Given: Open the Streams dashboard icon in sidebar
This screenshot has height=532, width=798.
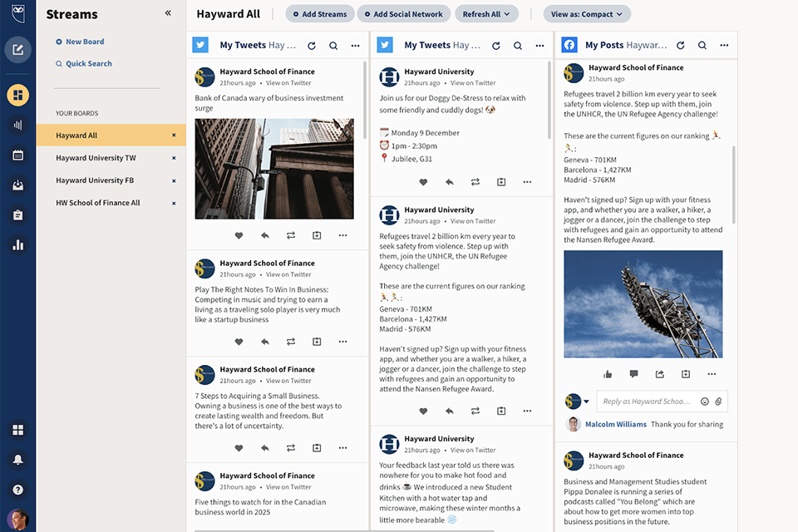Looking at the screenshot, I should [17, 96].
